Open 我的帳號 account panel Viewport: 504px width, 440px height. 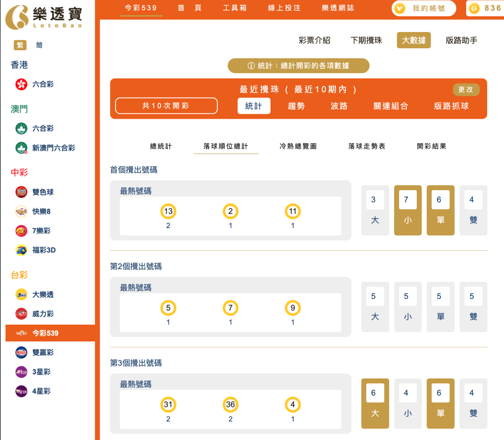pyautogui.click(x=423, y=8)
